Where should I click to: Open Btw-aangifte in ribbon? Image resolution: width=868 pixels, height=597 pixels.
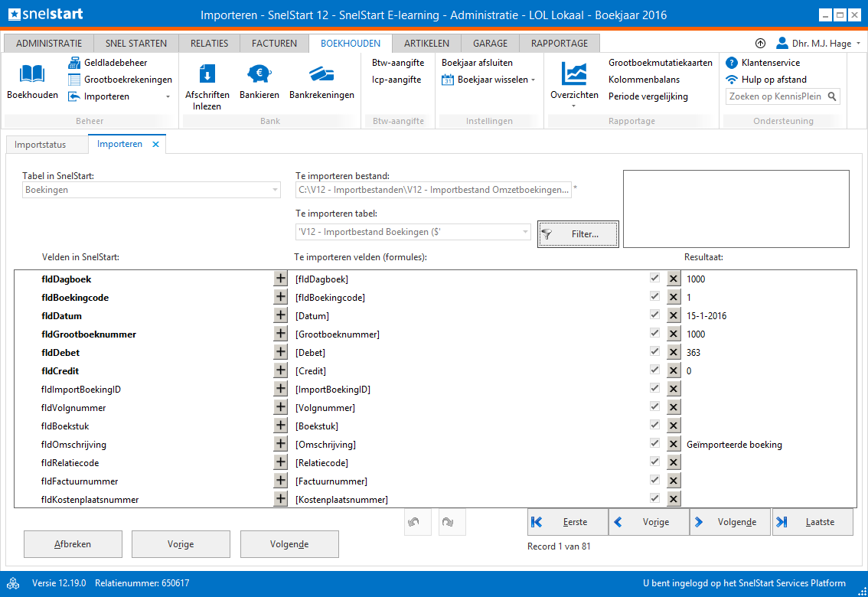tap(398, 63)
